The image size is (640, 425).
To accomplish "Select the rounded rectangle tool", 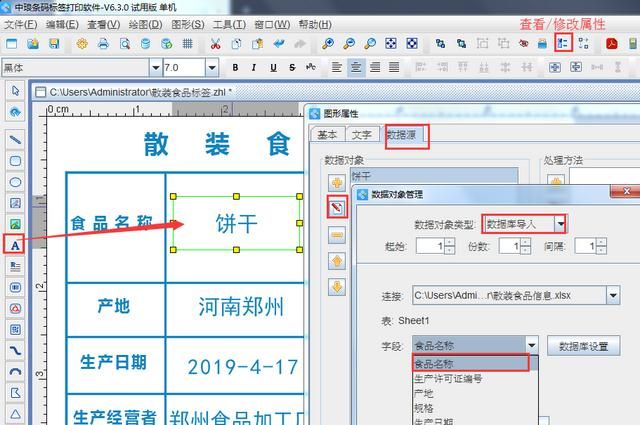I will click(x=15, y=161).
